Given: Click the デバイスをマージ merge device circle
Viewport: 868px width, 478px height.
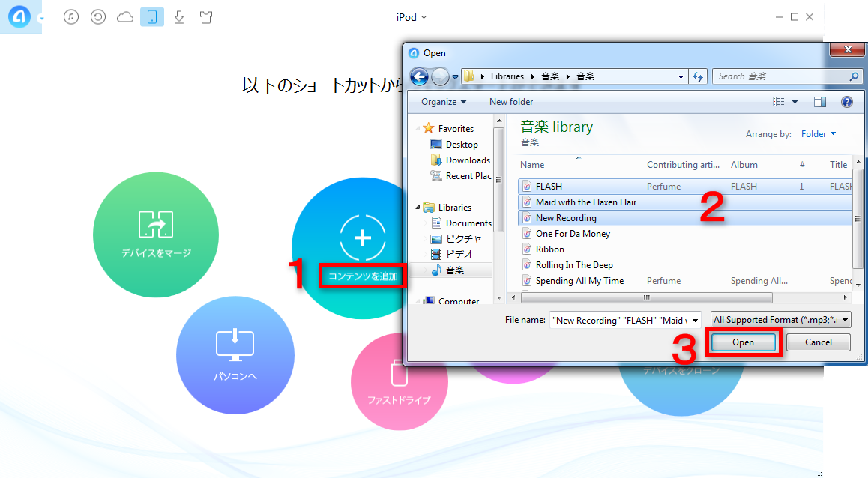Looking at the screenshot, I should pos(156,235).
